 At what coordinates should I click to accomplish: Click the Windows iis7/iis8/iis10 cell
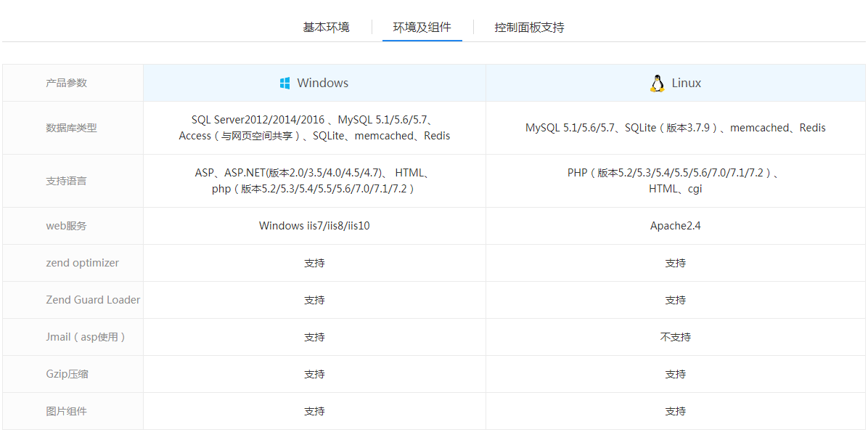314,226
